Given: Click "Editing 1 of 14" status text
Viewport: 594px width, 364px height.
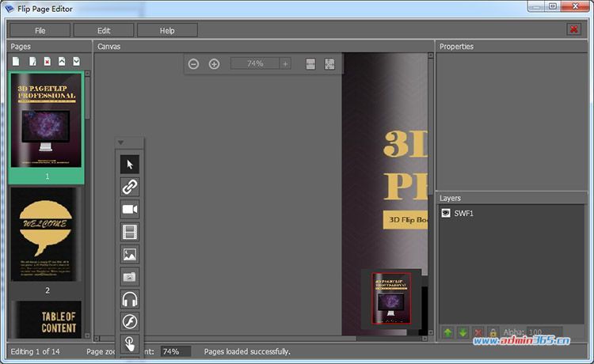Looking at the screenshot, I should click(35, 351).
